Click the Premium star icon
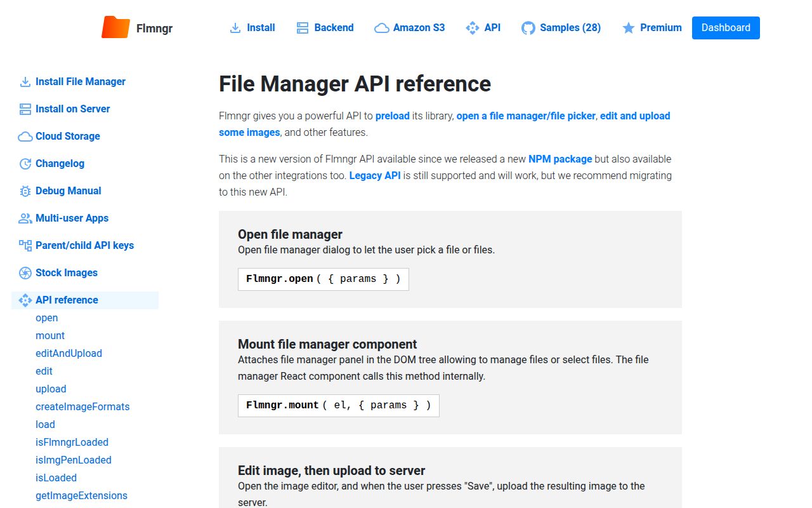 click(x=629, y=28)
